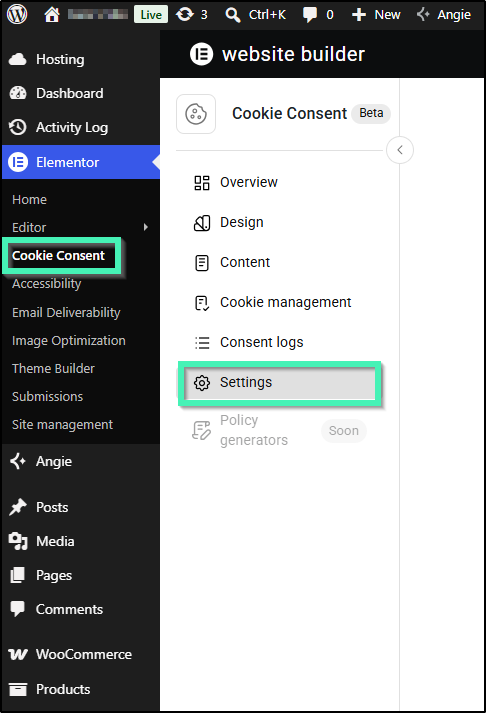Open the comments bubble in top bar
486x713 pixels.
click(310, 15)
